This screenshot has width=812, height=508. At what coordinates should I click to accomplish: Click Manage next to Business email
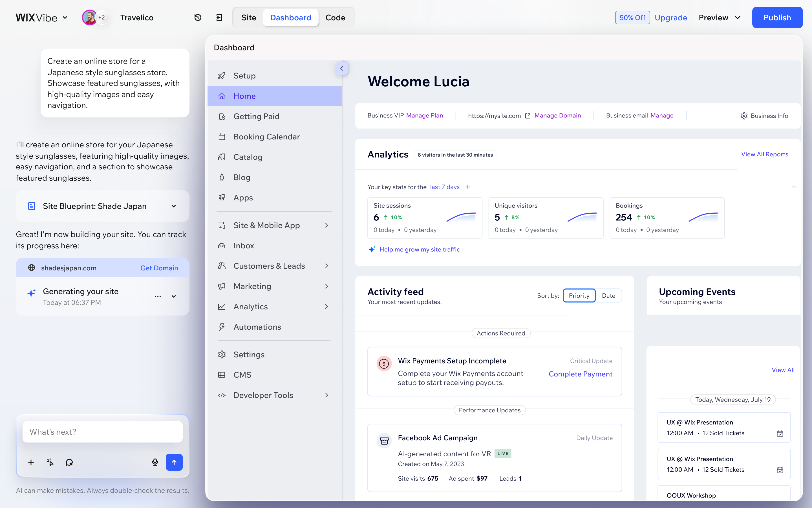point(662,115)
